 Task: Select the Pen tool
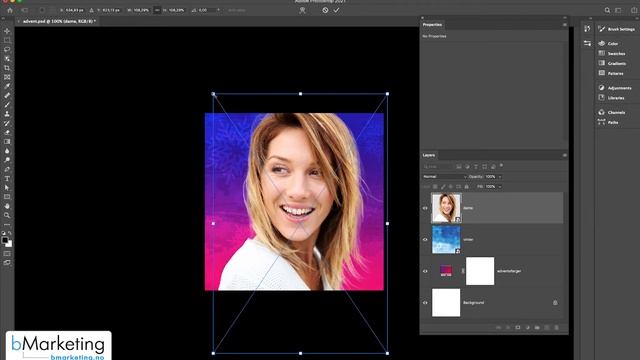[7, 169]
